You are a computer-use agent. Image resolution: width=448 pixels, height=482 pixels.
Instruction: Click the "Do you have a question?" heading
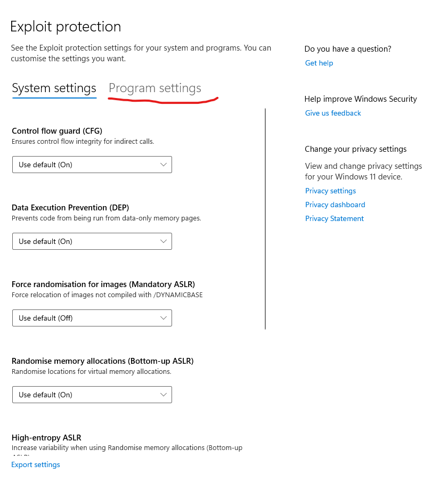tap(348, 49)
